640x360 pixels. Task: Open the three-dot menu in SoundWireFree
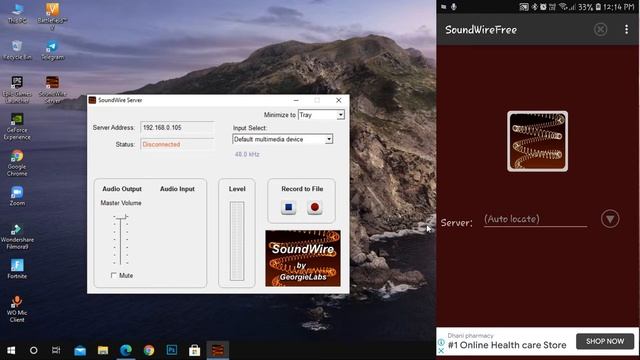[627, 29]
